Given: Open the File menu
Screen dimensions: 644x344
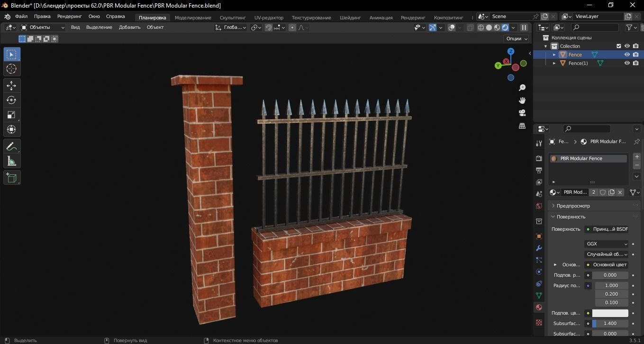Looking at the screenshot, I should 21,16.
